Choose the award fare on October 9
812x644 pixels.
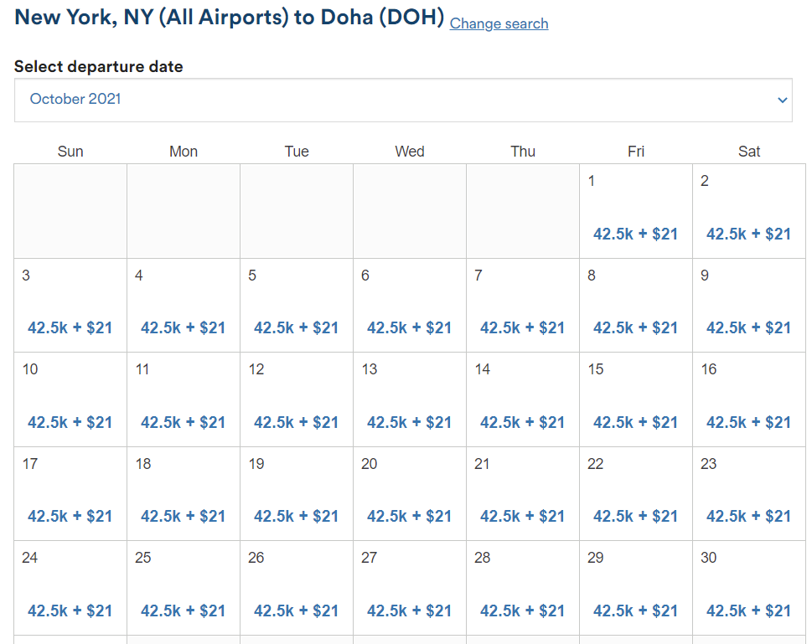[748, 327]
